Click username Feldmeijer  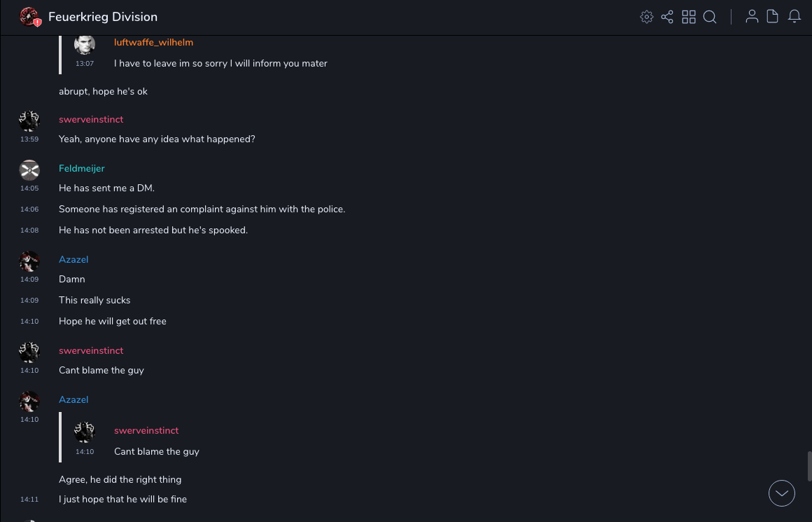point(81,168)
